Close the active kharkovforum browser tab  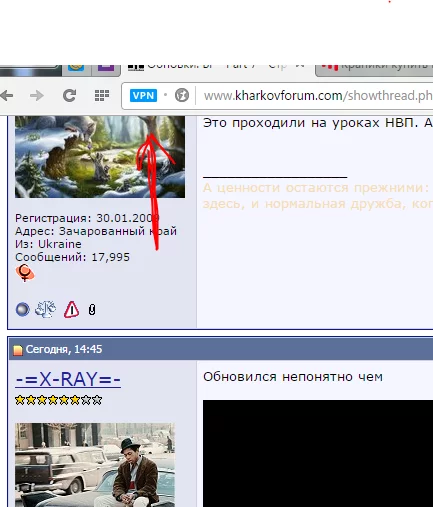pos(300,66)
